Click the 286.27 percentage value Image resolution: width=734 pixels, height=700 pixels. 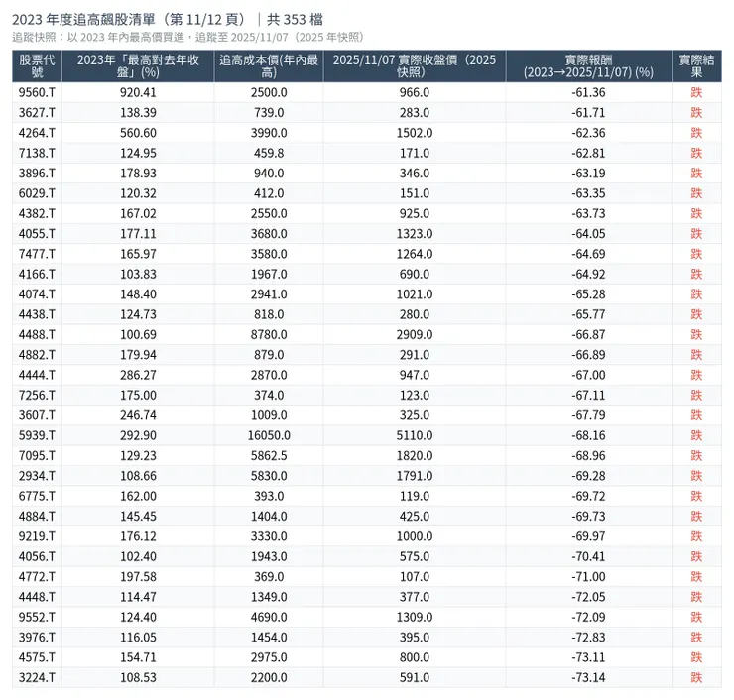tap(138, 375)
